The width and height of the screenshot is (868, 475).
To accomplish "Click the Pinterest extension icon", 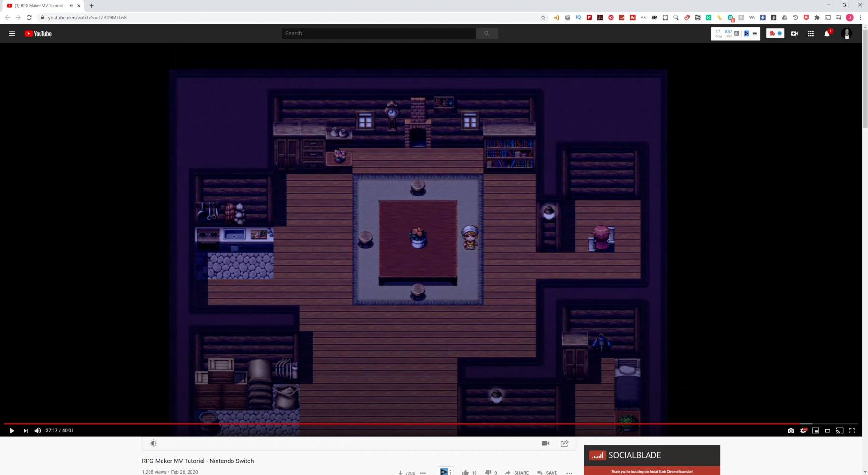I will point(611,18).
